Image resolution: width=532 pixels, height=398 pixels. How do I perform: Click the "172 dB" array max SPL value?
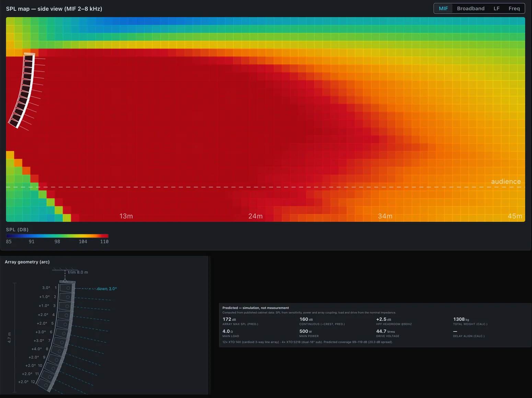(229, 319)
